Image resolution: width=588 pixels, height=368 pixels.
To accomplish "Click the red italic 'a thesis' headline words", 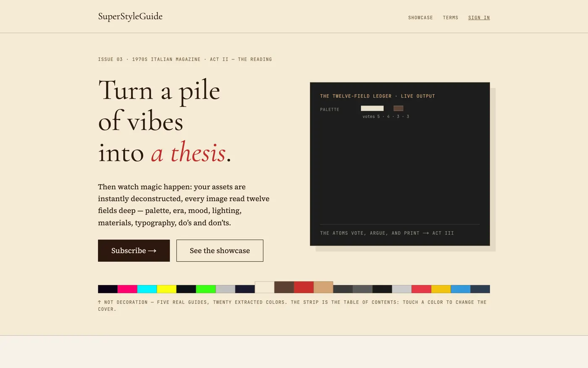I will point(188,152).
